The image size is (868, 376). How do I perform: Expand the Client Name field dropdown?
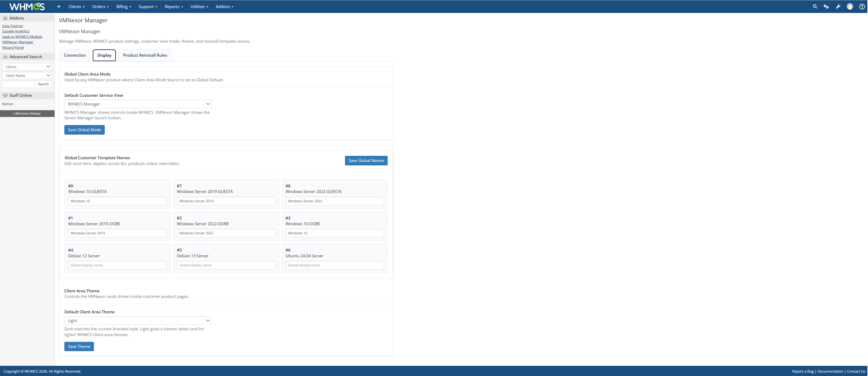click(27, 75)
